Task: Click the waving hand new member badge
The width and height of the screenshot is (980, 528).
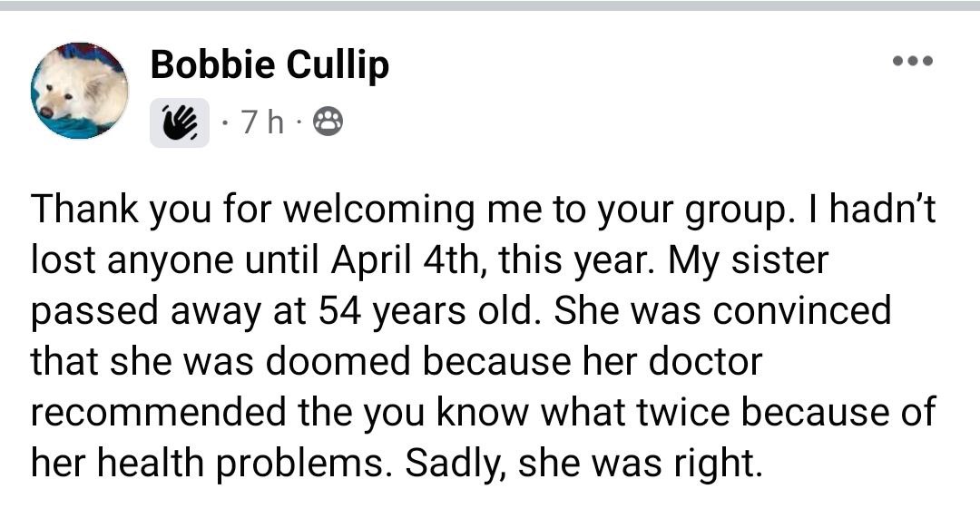Action: 180,122
